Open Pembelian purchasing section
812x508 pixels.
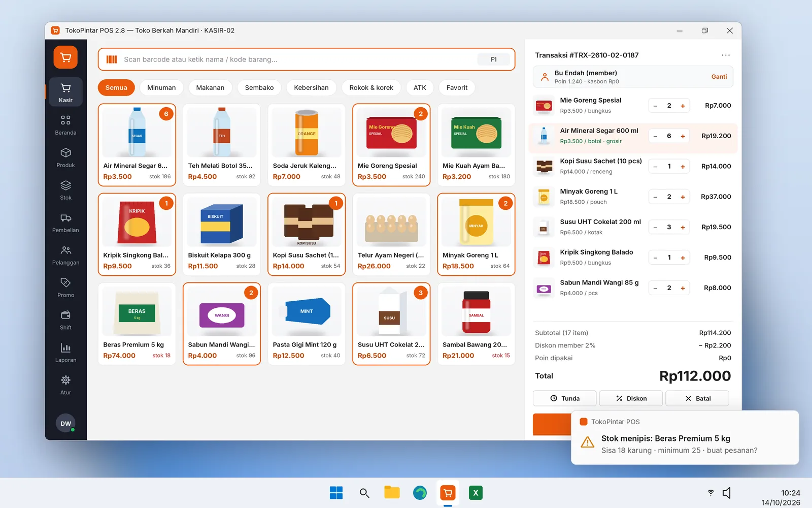65,222
